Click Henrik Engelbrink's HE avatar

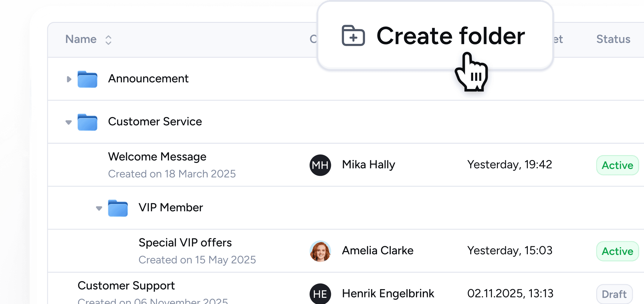point(320,294)
